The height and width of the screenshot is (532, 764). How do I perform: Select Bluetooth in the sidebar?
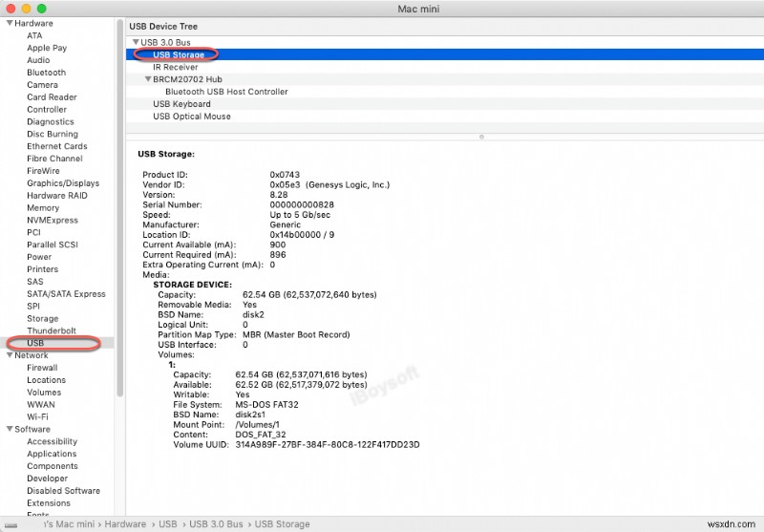pos(46,72)
